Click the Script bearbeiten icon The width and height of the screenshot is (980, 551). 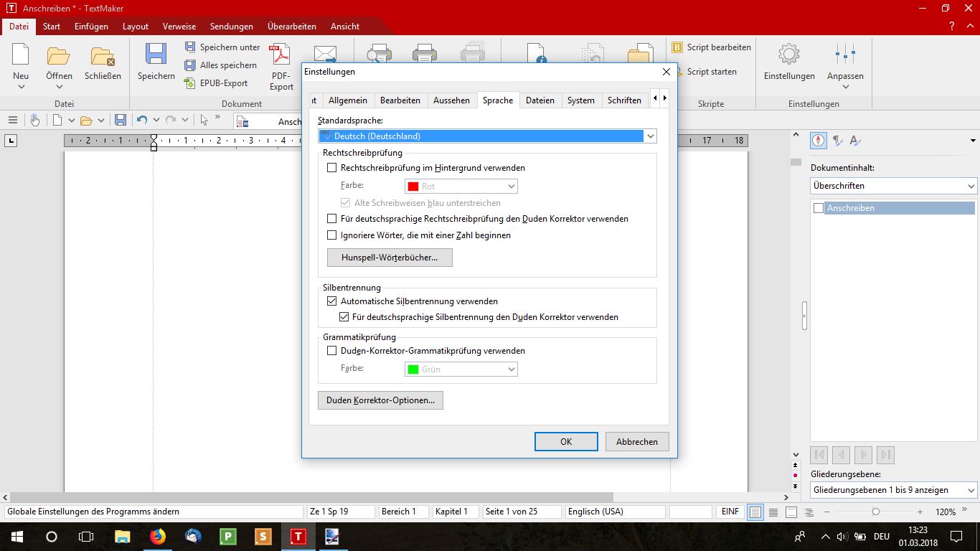pos(677,47)
